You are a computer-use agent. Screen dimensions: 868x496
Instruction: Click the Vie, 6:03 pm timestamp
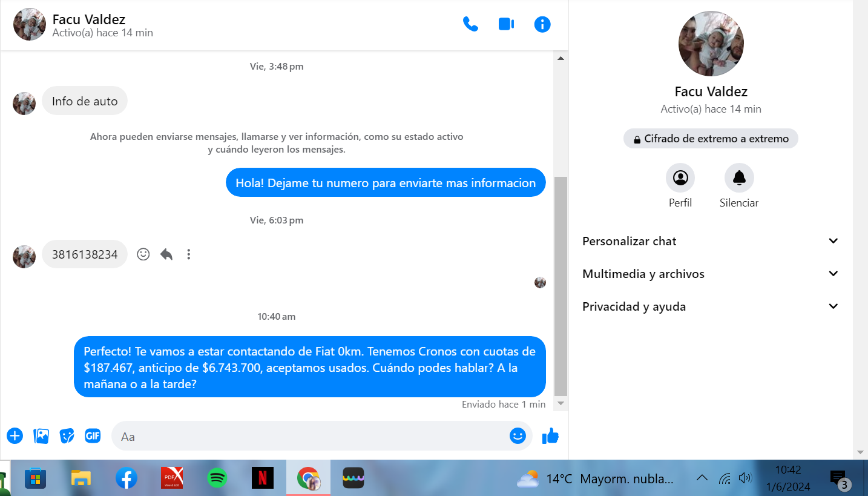277,220
